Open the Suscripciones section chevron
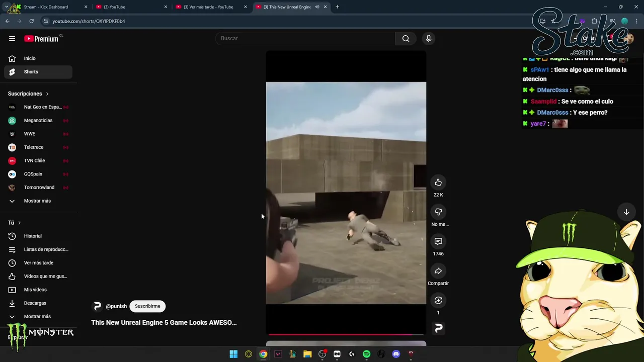This screenshot has width=644, height=362. point(47,94)
